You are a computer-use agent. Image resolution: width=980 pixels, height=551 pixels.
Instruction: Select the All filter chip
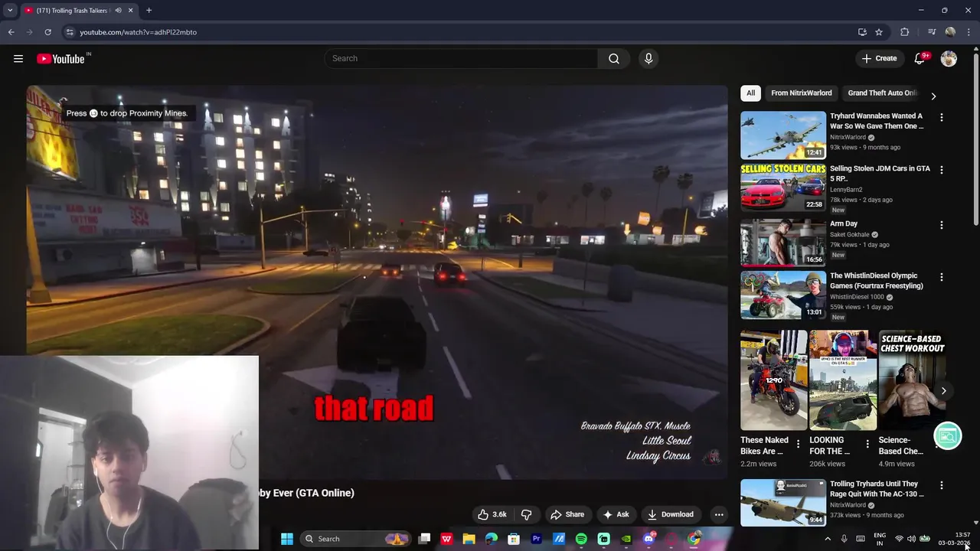tap(750, 93)
